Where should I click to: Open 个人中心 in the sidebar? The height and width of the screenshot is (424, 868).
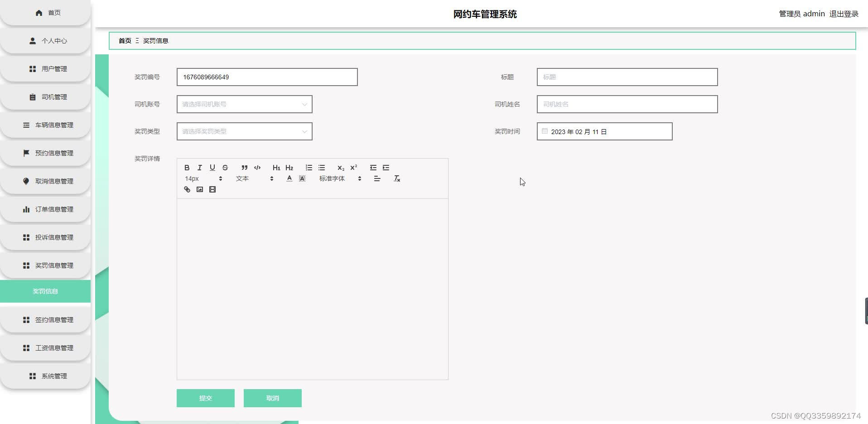[45, 41]
